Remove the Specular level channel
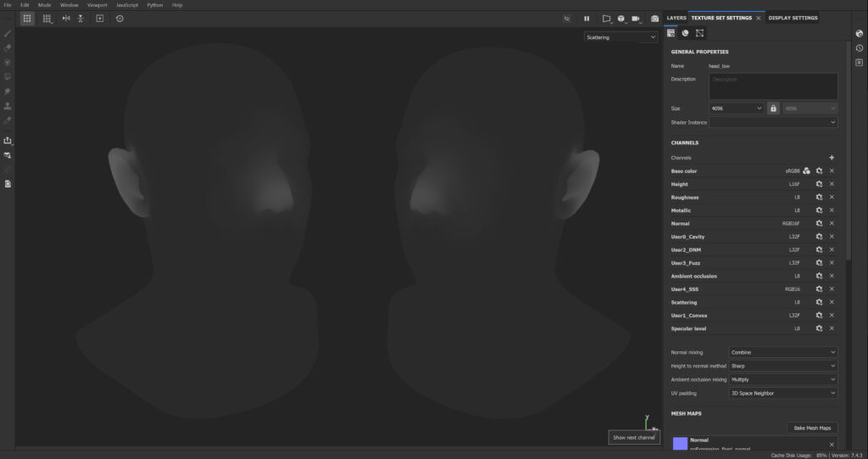Screen dimensions: 868x459 832,328
